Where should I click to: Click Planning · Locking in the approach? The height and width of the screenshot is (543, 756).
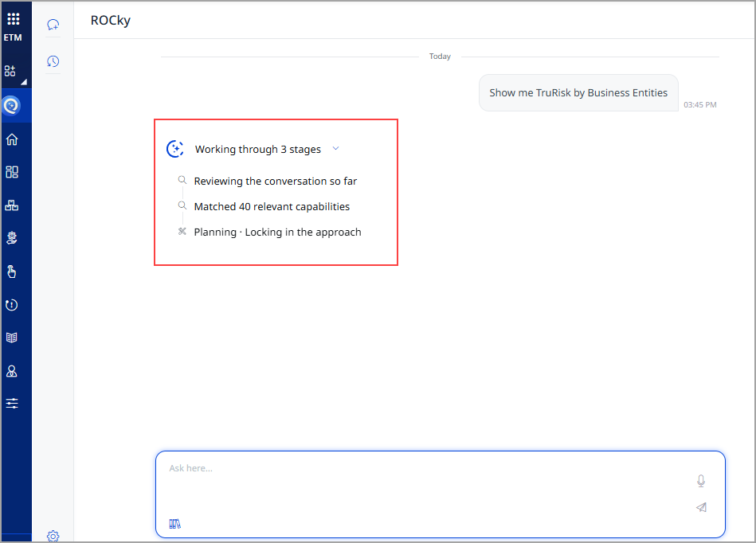278,232
